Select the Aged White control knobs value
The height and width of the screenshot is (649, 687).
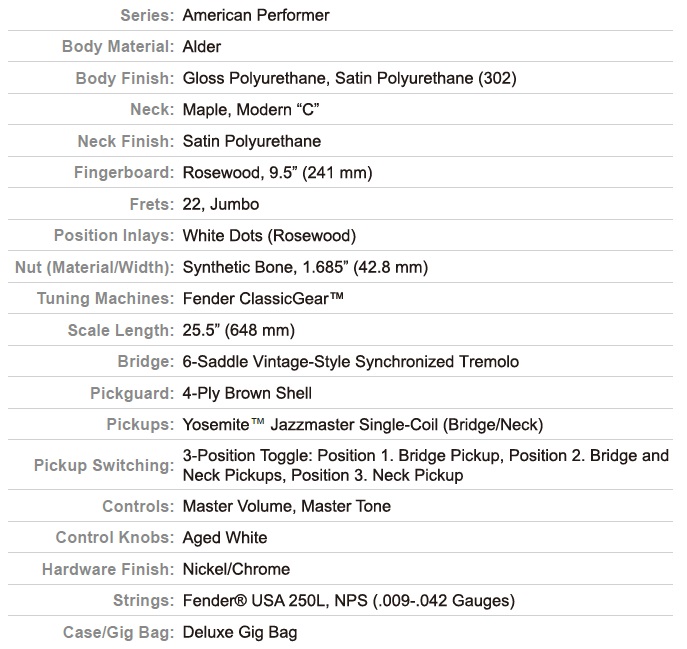coord(225,538)
